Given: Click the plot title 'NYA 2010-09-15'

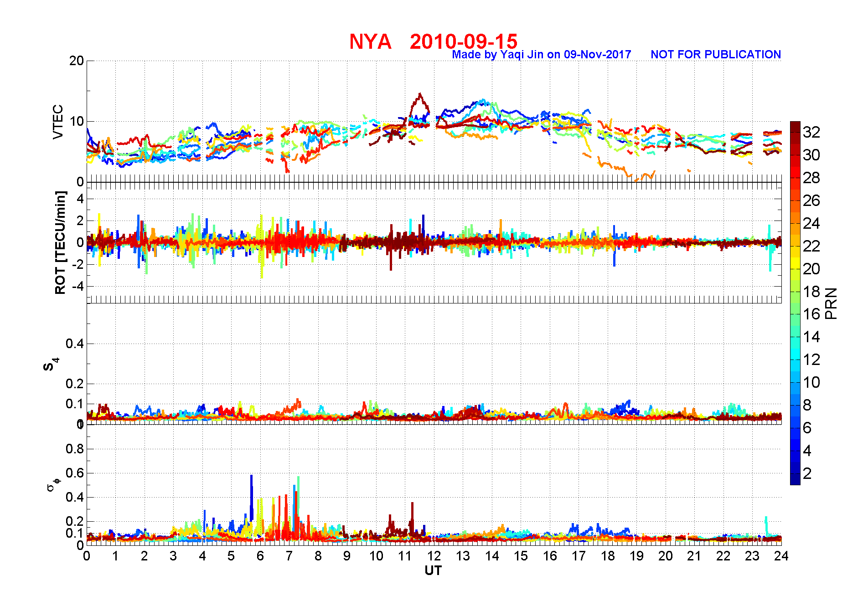Looking at the screenshot, I should [433, 41].
